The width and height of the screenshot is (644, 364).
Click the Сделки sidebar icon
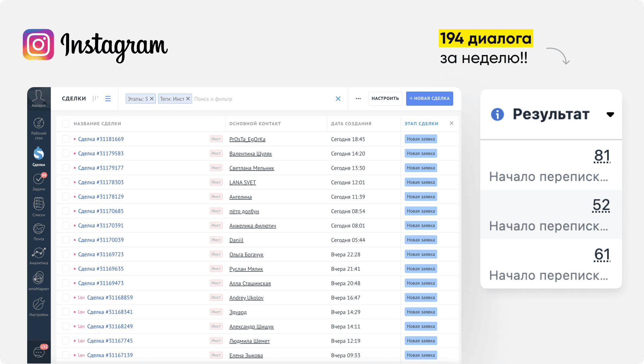(39, 156)
